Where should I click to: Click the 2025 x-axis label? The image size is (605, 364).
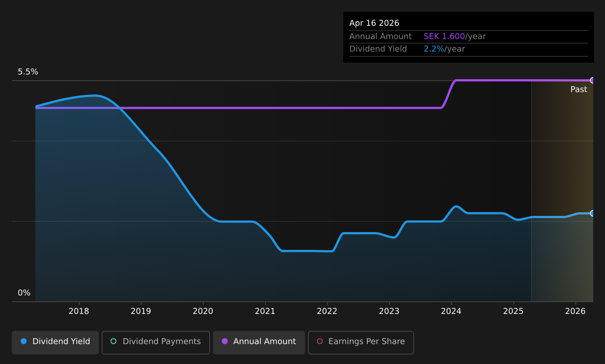click(513, 311)
